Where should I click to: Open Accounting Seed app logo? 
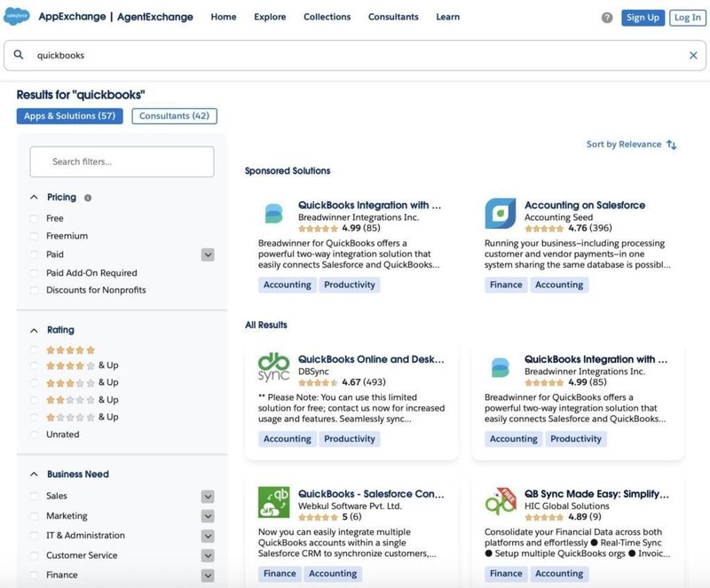pyautogui.click(x=500, y=213)
